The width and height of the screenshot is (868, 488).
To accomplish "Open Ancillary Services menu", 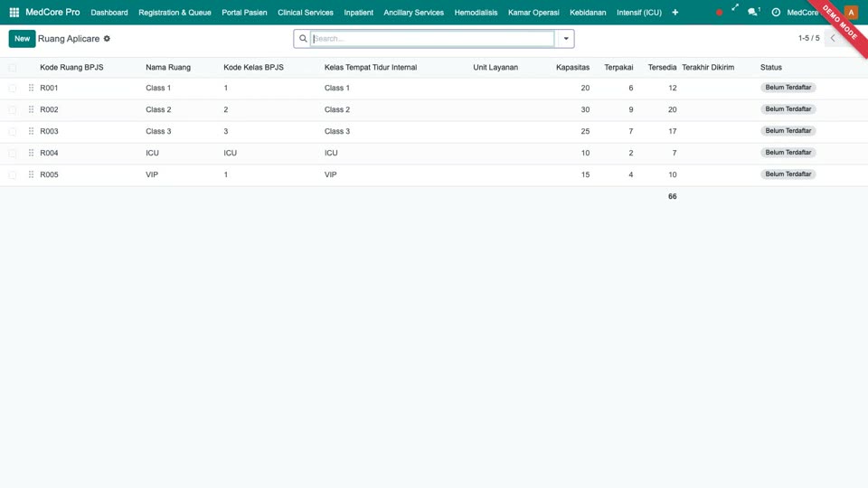I will (413, 12).
